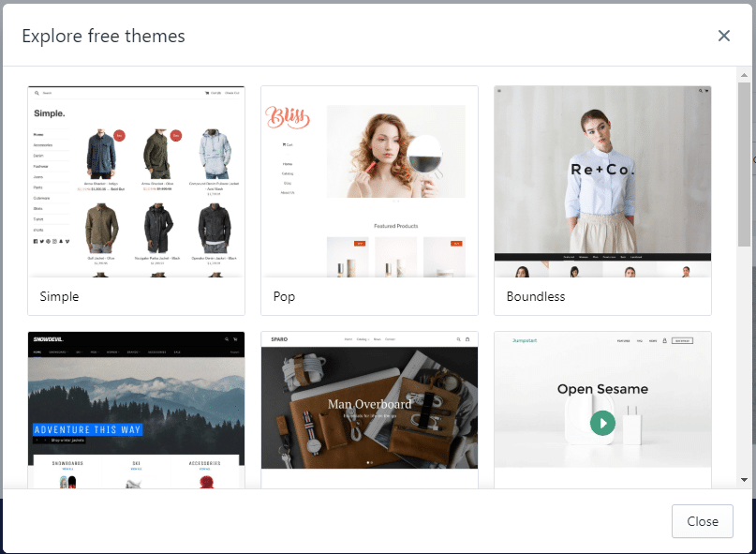The image size is (756, 554).
Task: Click Features in the Jumpstart navigation bar
Action: 623,340
